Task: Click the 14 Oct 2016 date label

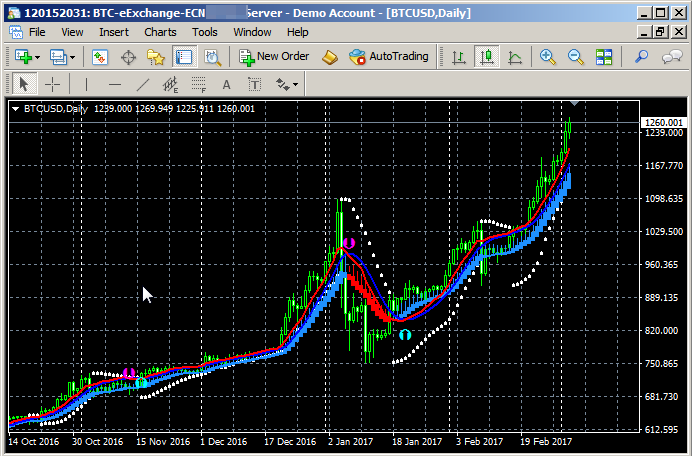Action: (x=34, y=441)
